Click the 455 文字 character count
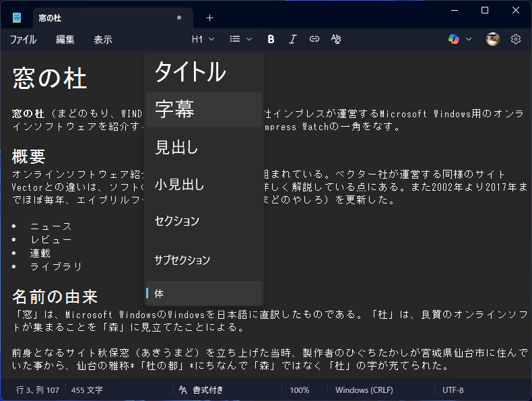The height and width of the screenshot is (401, 532). point(87,390)
